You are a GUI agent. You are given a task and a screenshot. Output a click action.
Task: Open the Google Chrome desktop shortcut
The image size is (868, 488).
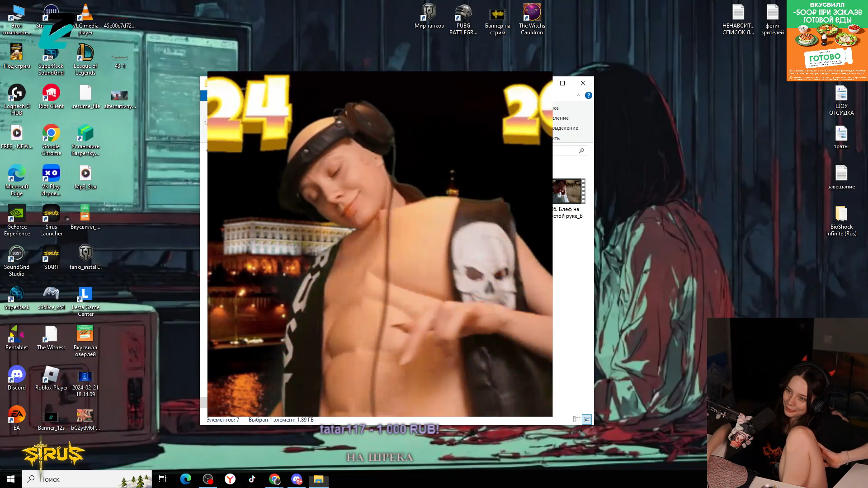(51, 134)
